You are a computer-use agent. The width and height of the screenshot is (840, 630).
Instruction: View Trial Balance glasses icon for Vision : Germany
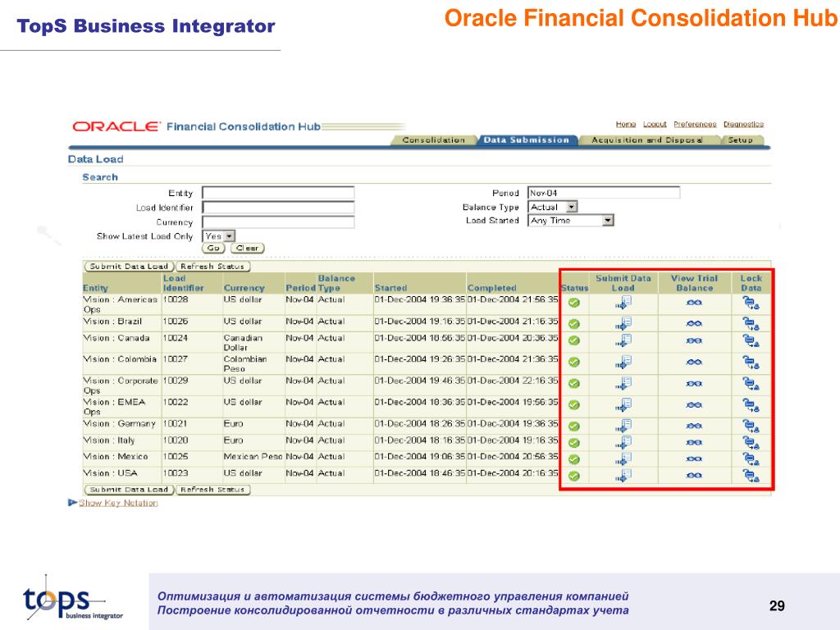coord(694,426)
